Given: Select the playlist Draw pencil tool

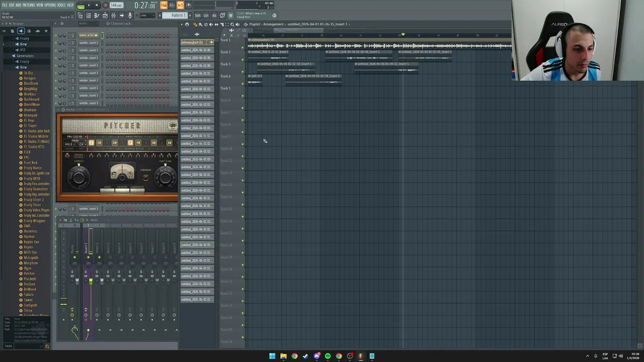Looking at the screenshot, I should 195,24.
